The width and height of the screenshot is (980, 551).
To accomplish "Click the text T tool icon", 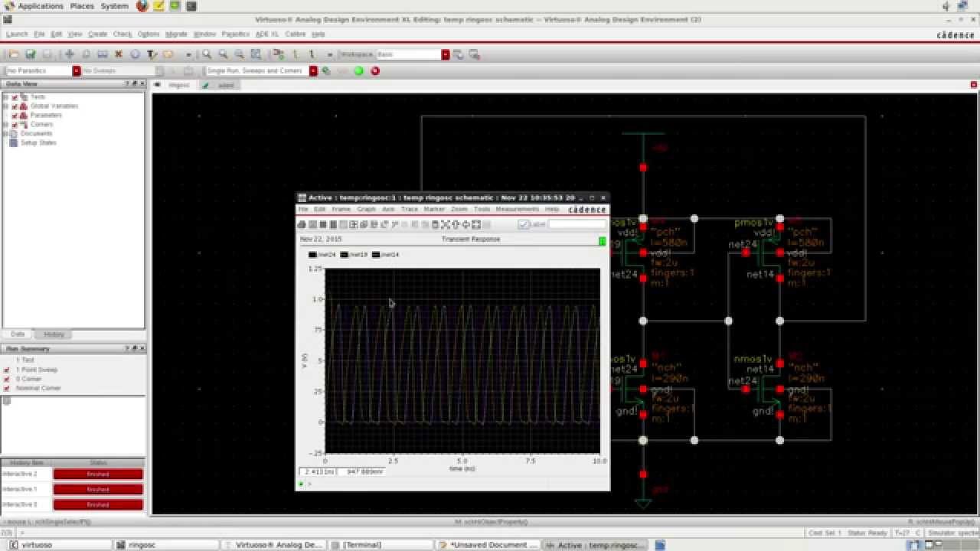I will pos(152,54).
